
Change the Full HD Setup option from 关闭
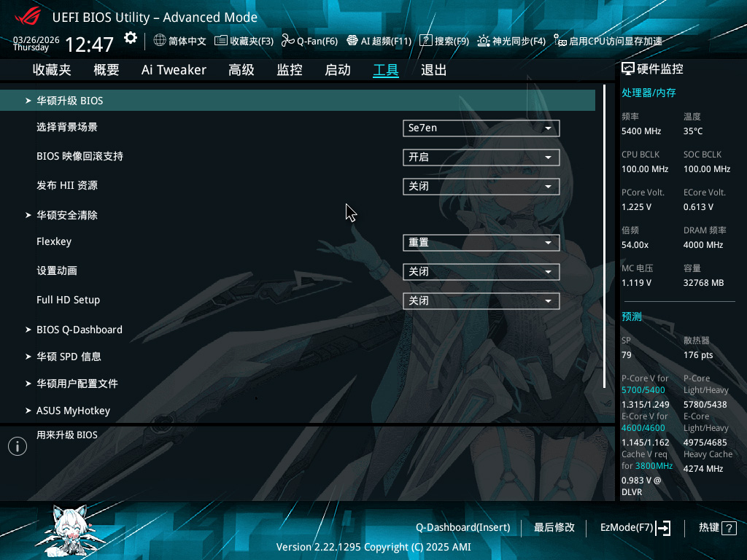[481, 301]
